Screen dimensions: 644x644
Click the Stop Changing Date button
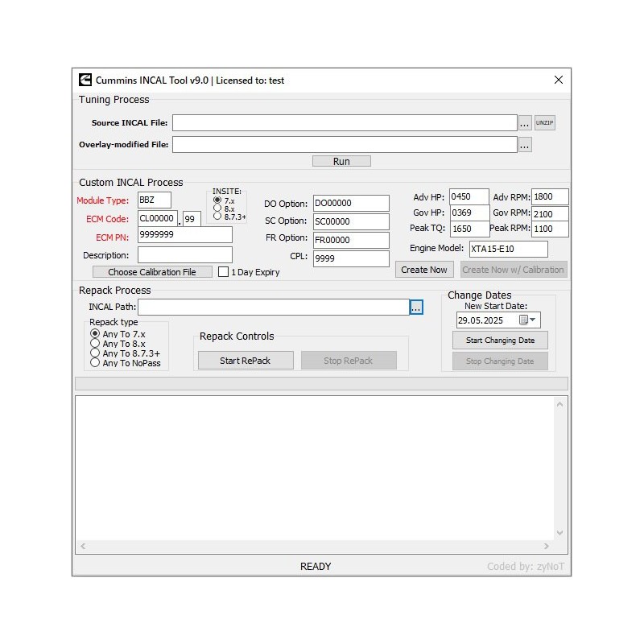500,361
